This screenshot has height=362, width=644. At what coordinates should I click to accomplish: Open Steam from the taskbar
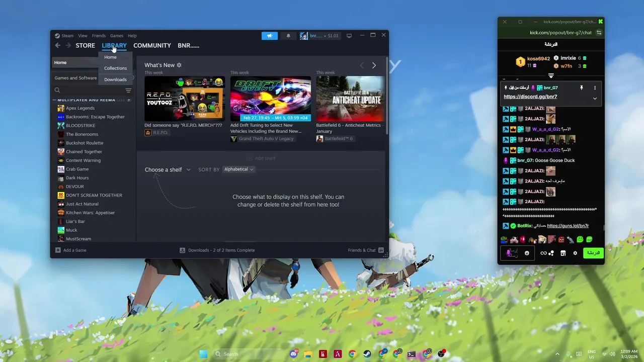point(367,354)
